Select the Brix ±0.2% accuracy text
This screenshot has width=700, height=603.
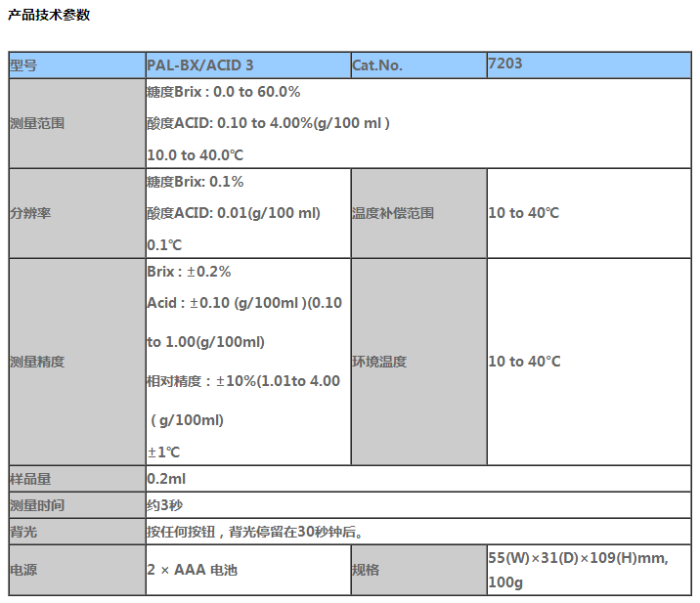(189, 272)
